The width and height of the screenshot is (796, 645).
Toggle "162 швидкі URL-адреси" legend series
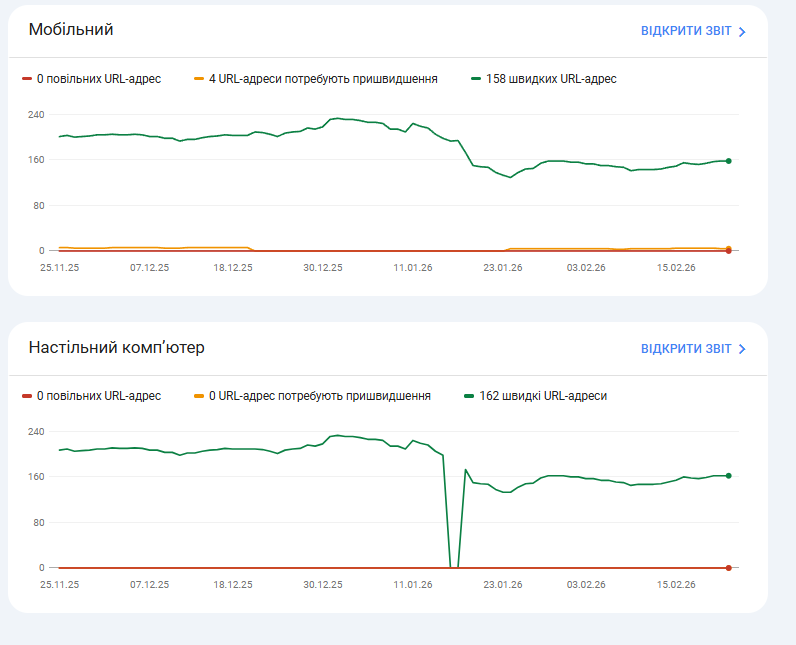point(543,396)
